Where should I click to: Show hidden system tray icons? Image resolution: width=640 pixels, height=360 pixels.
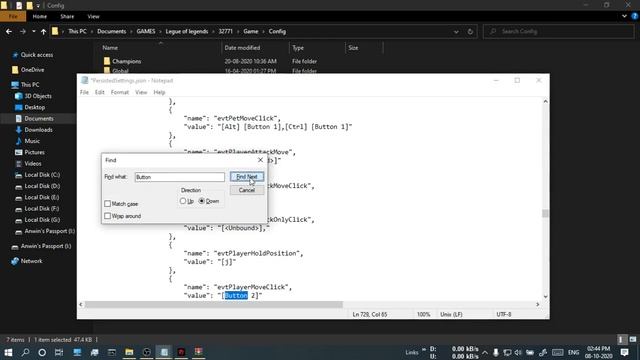coord(484,353)
